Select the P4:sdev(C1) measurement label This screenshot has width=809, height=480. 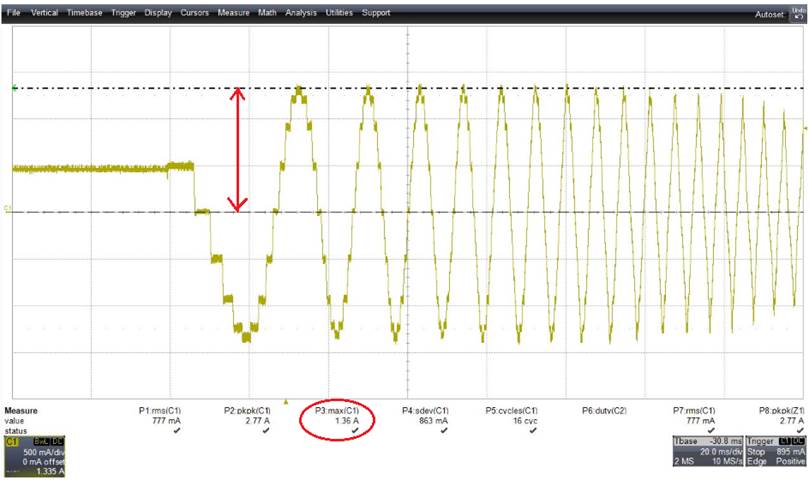[425, 411]
